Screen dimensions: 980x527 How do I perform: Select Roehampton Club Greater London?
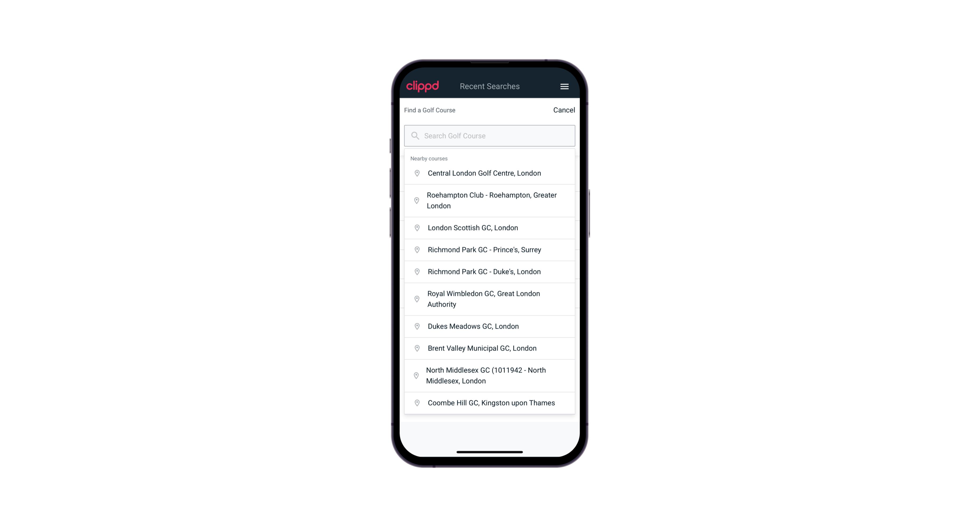(490, 200)
